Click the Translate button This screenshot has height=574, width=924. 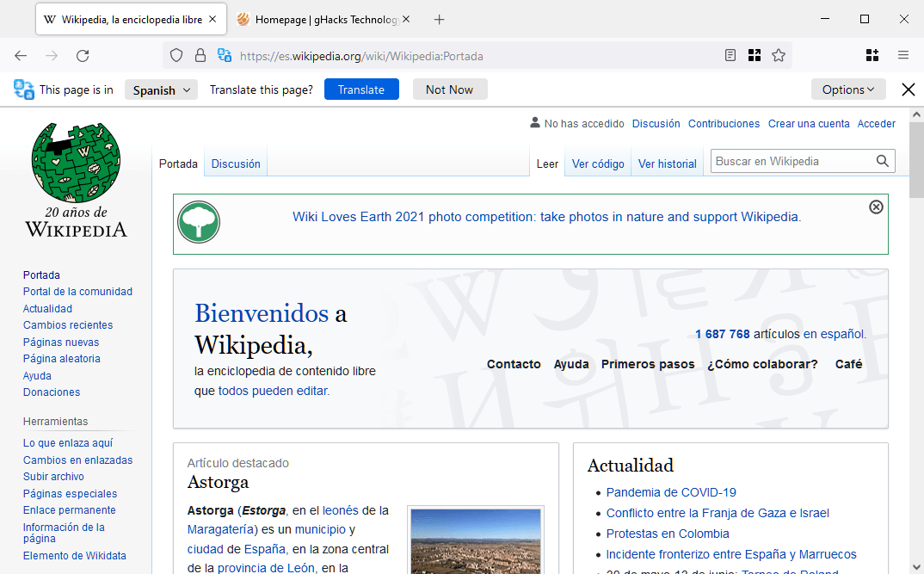[x=361, y=89]
